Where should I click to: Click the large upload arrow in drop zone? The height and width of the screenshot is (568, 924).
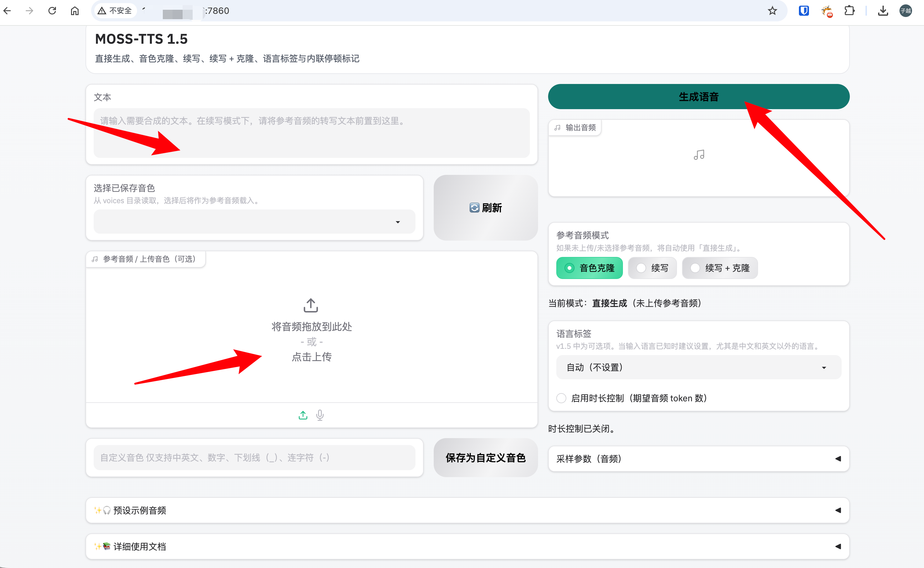tap(311, 305)
